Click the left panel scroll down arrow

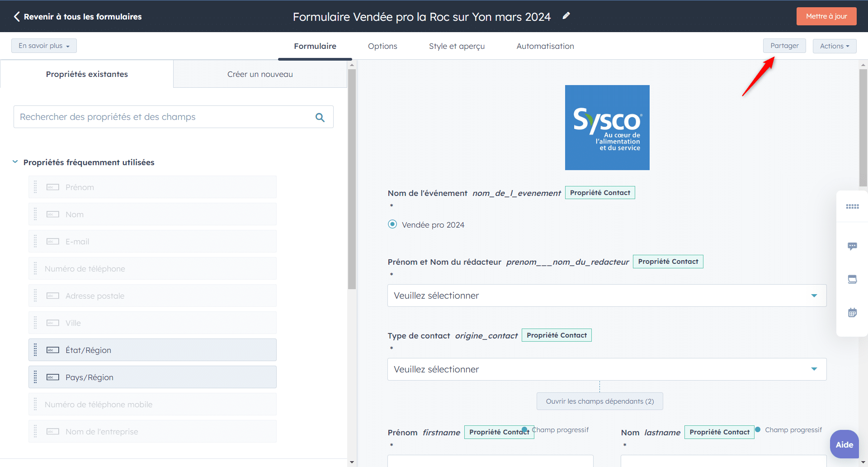352,462
